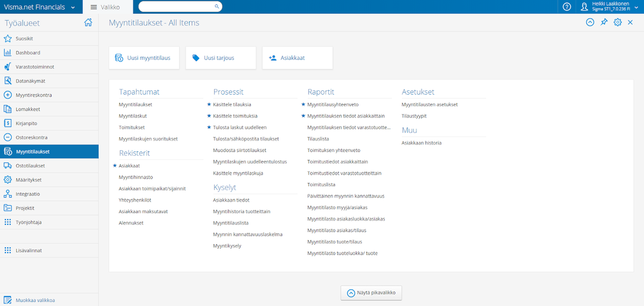Screen dimensions: 644x306
Task: Open Tilauslista report link
Action: [x=318, y=139]
